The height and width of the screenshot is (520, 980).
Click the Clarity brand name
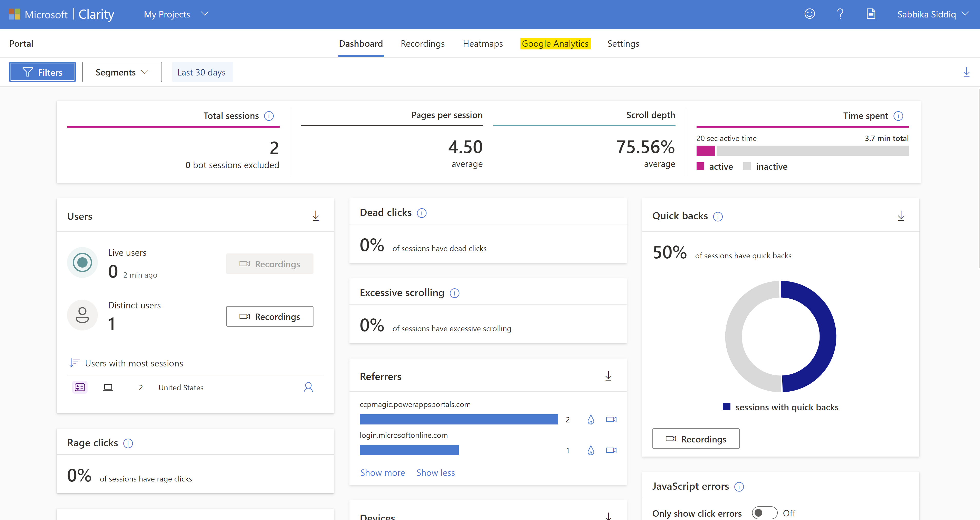tap(96, 14)
